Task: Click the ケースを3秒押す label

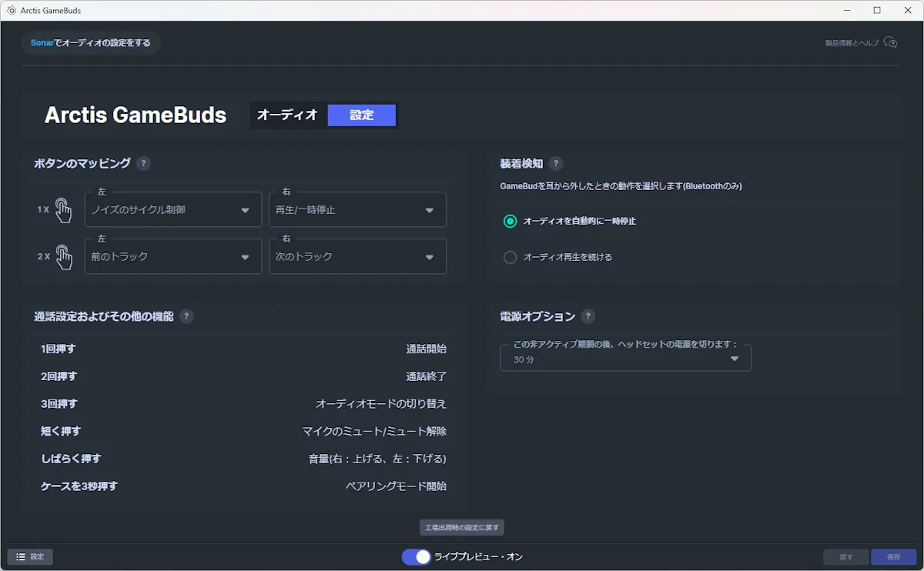Action: click(x=79, y=486)
